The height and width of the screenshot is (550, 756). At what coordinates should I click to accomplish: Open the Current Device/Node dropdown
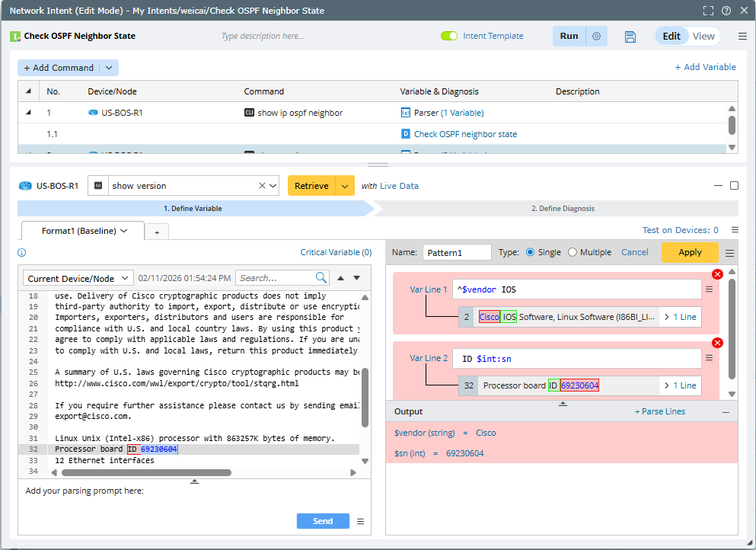tap(78, 278)
